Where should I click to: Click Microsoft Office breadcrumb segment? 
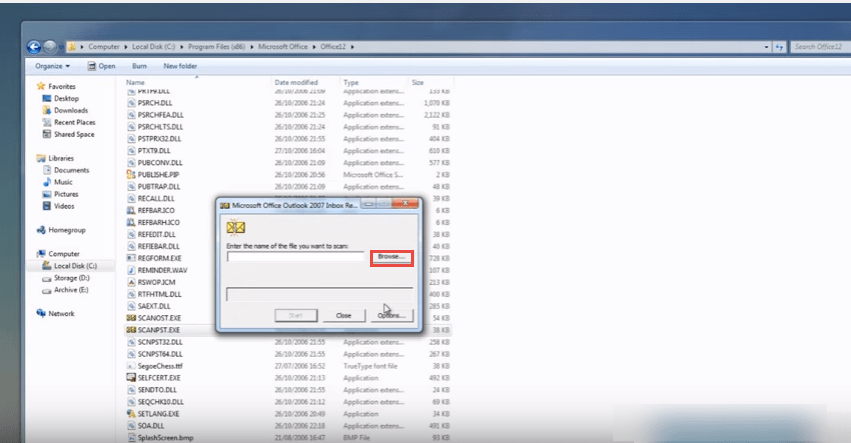(283, 47)
